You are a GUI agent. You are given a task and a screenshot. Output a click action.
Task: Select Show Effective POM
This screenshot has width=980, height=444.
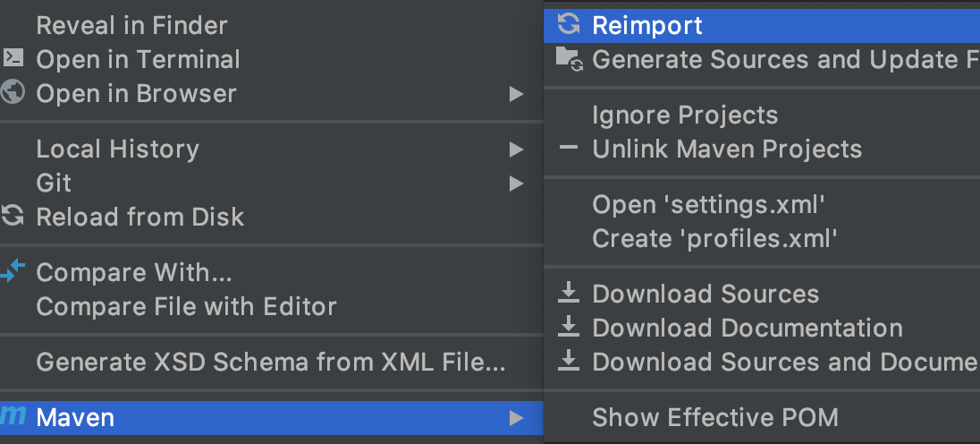tap(762, 417)
